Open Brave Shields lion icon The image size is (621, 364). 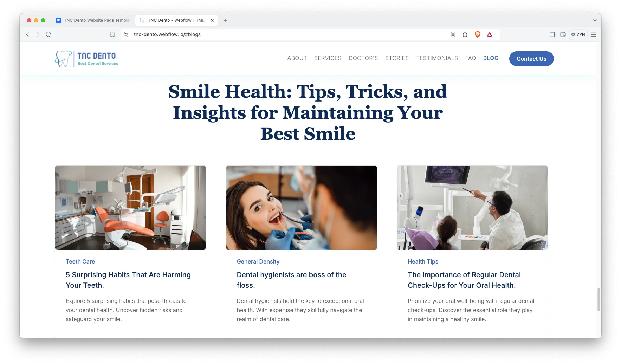[478, 34]
